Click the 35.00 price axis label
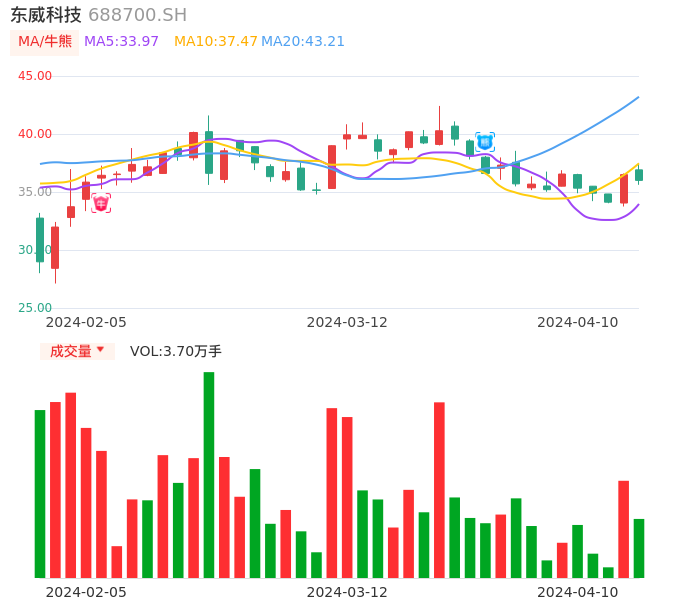Viewport: 686px width, 606px height. [35, 192]
